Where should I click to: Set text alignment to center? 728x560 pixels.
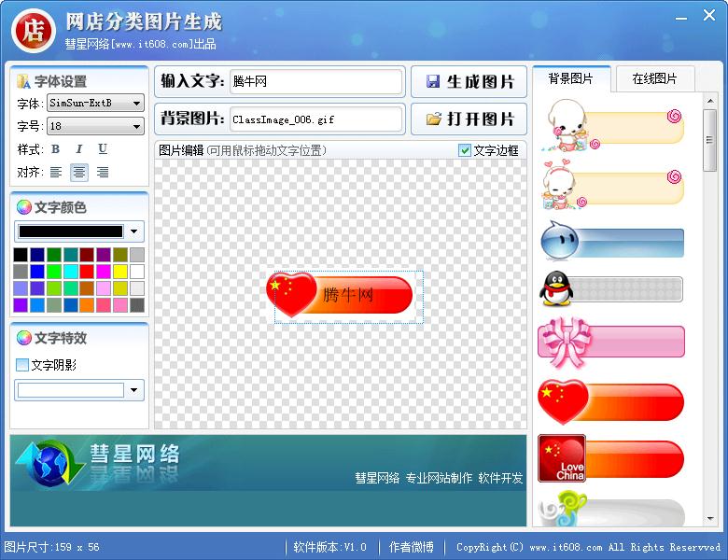[79, 172]
